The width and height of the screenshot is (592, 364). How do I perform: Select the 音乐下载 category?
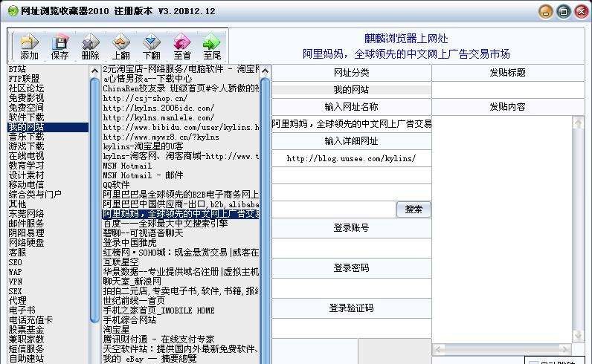coord(26,137)
